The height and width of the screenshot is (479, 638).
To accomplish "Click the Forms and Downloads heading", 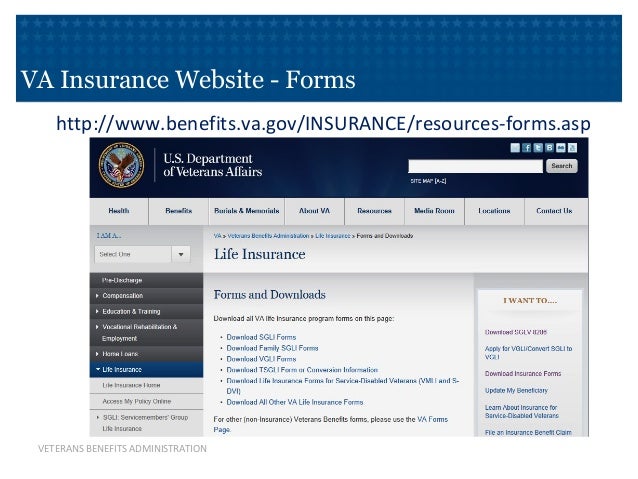I will pos(269,295).
